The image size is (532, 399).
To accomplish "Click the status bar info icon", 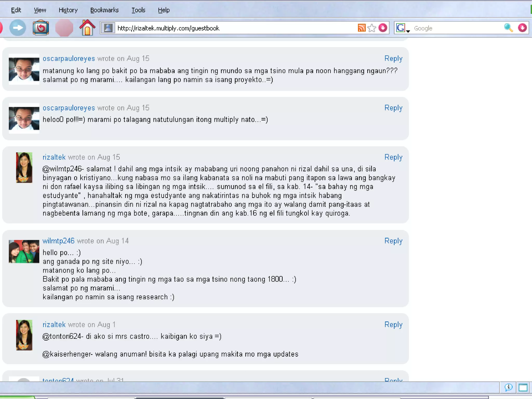I will coord(508,388).
